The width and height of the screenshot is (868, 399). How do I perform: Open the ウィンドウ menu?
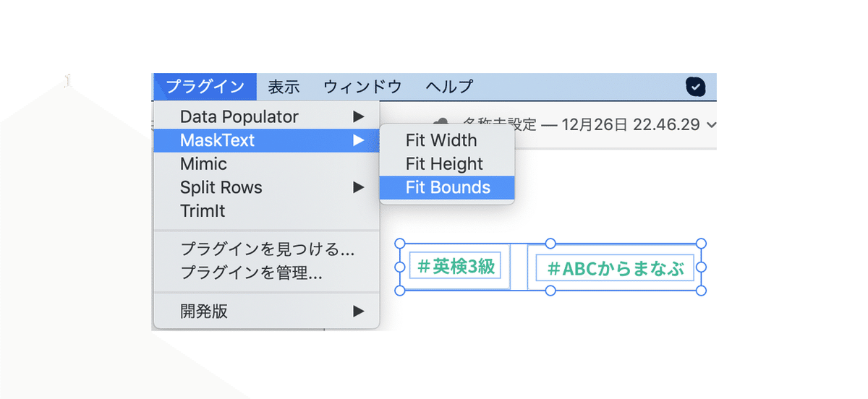(362, 87)
